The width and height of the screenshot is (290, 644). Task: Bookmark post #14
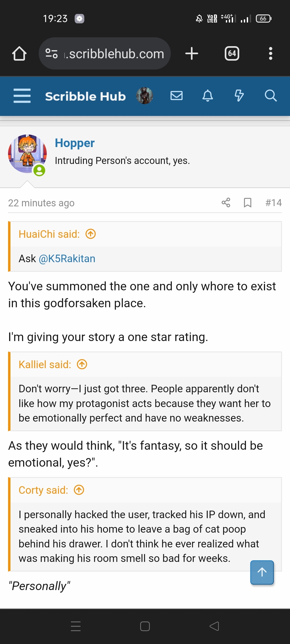click(x=247, y=203)
